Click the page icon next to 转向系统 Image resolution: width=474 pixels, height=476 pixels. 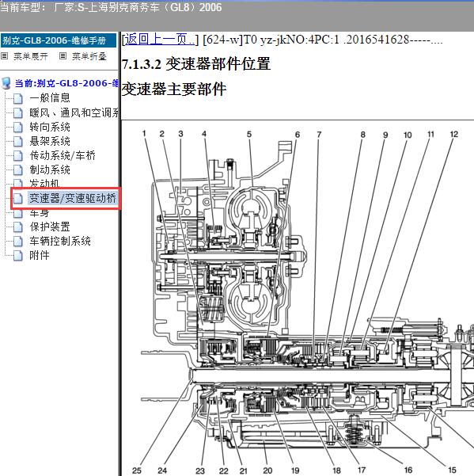(x=18, y=128)
